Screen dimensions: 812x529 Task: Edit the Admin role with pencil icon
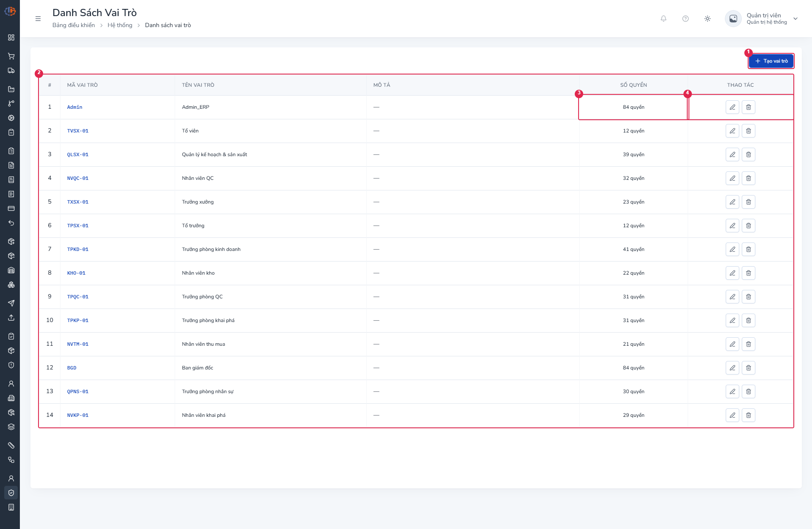[732, 107]
